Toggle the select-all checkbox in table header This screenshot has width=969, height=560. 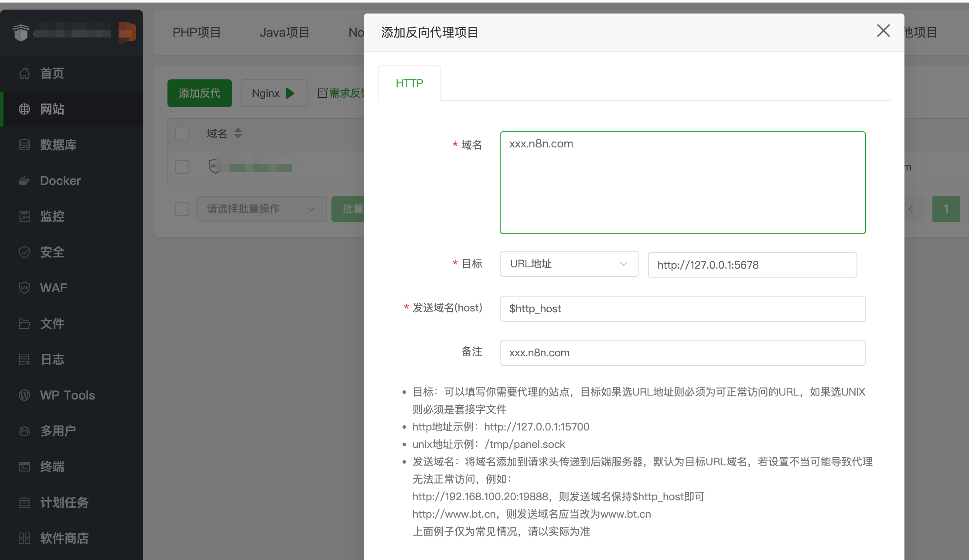click(x=182, y=133)
